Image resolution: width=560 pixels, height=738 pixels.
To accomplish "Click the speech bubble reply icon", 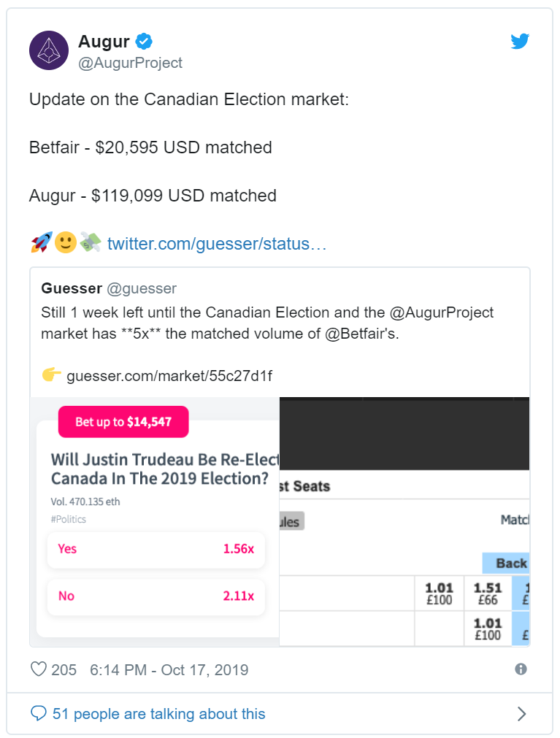I will [39, 713].
